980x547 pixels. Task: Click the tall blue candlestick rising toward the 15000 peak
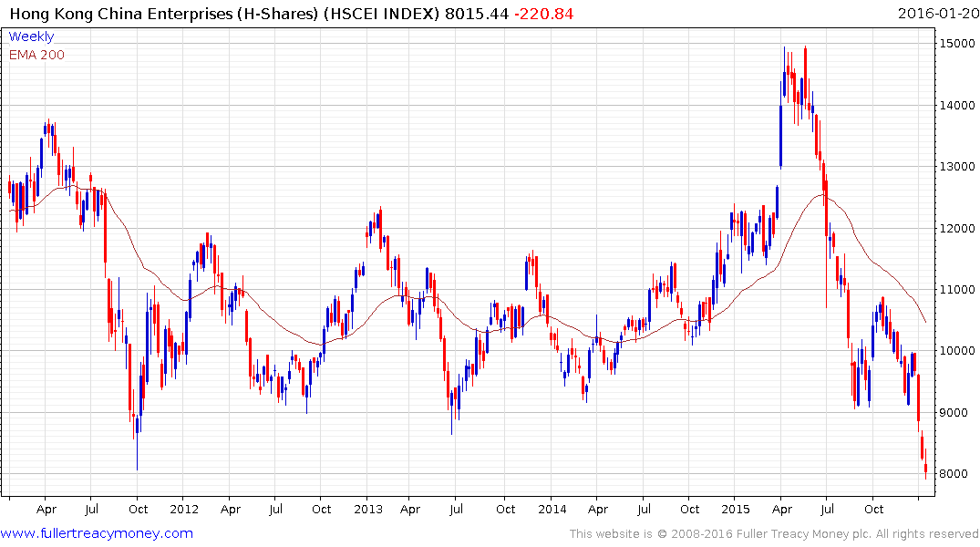coord(779,137)
